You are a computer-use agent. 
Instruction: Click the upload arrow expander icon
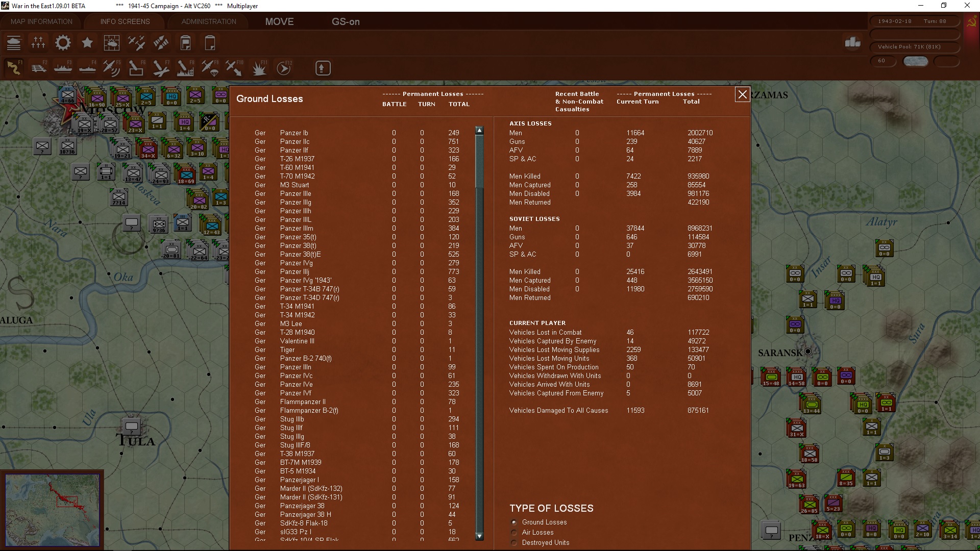pyautogui.click(x=323, y=68)
